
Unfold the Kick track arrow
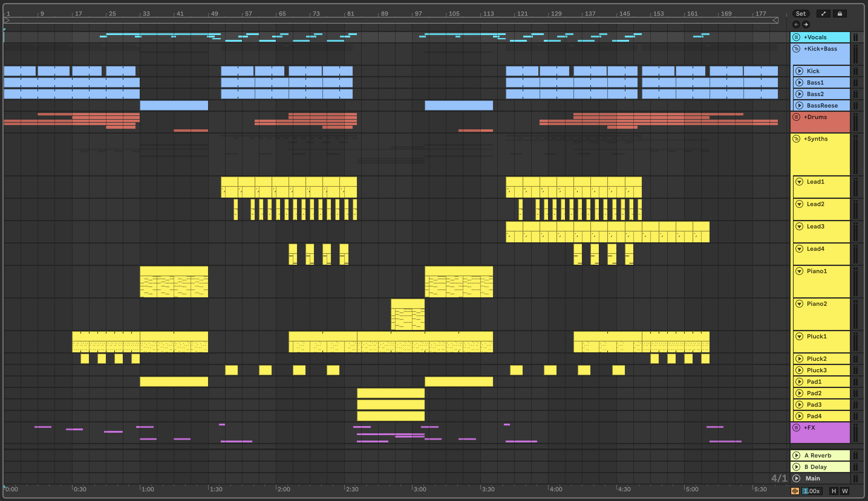coord(799,71)
